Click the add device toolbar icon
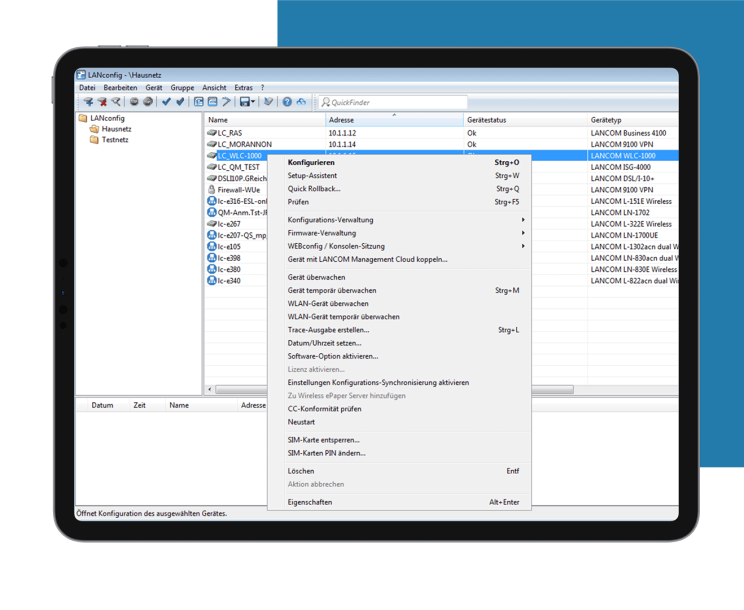Screen dimensions: 744x610 pyautogui.click(x=88, y=102)
